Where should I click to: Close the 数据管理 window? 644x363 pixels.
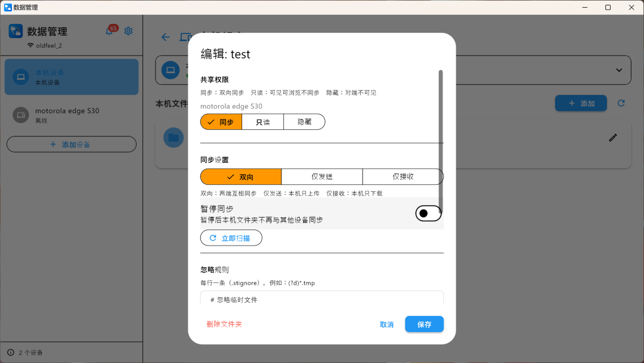click(x=631, y=7)
